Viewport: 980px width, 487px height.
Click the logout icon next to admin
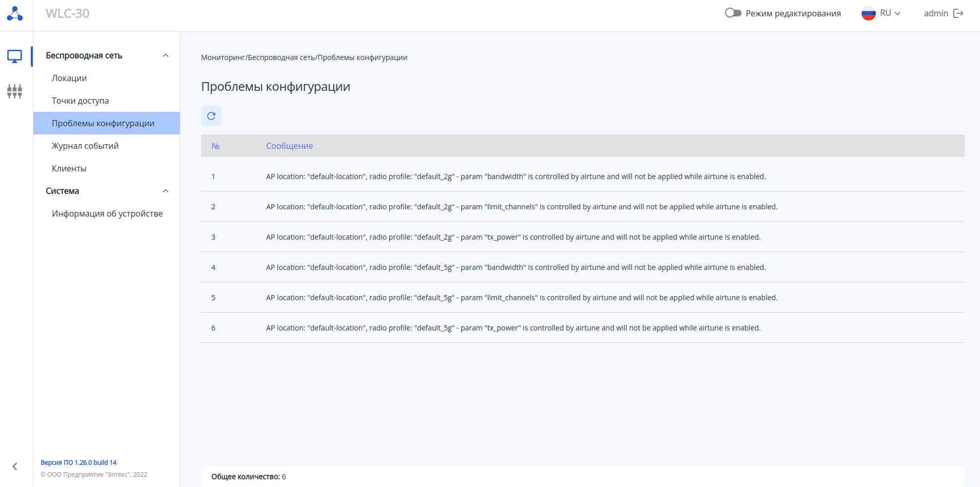click(958, 13)
